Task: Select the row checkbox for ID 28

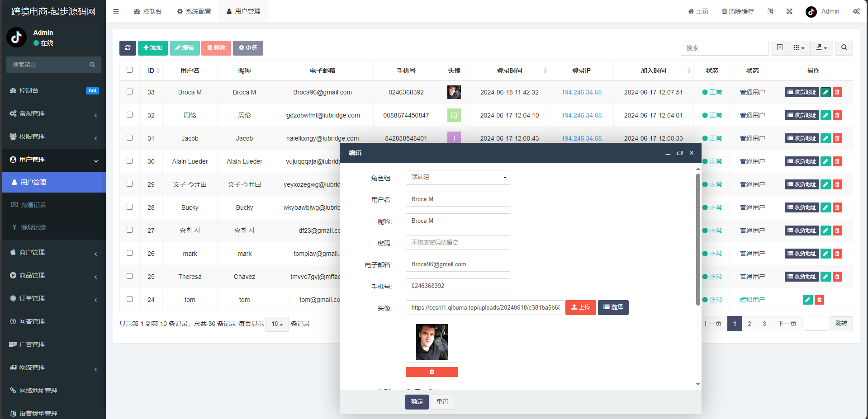Action: [x=130, y=207]
